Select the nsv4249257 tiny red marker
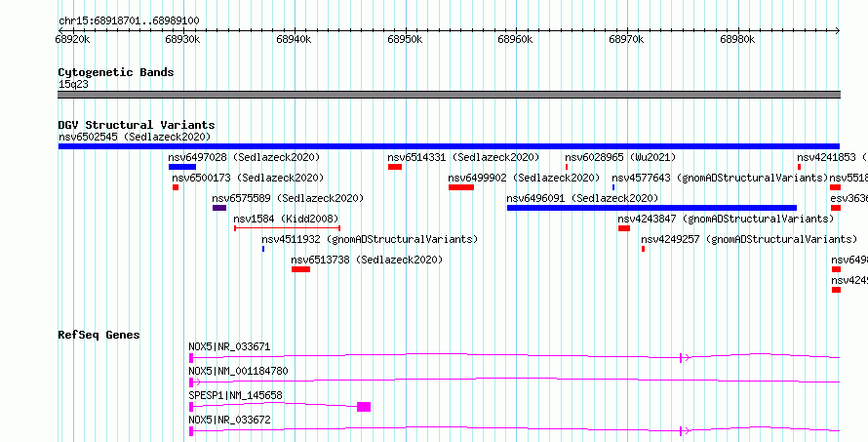 coord(644,249)
